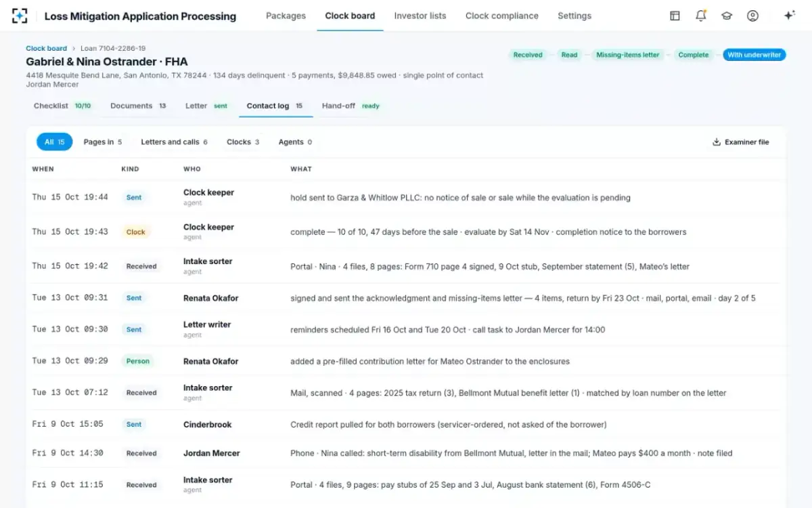Click the yellow Clock kind badge

(135, 232)
